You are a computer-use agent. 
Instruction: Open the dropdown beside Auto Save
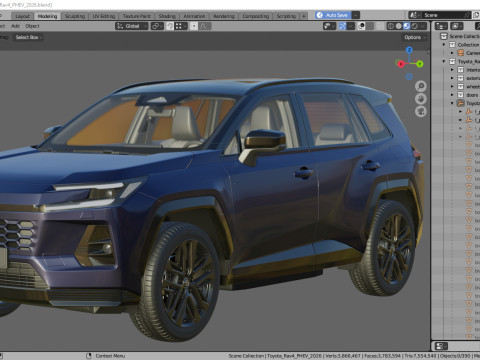[356, 15]
